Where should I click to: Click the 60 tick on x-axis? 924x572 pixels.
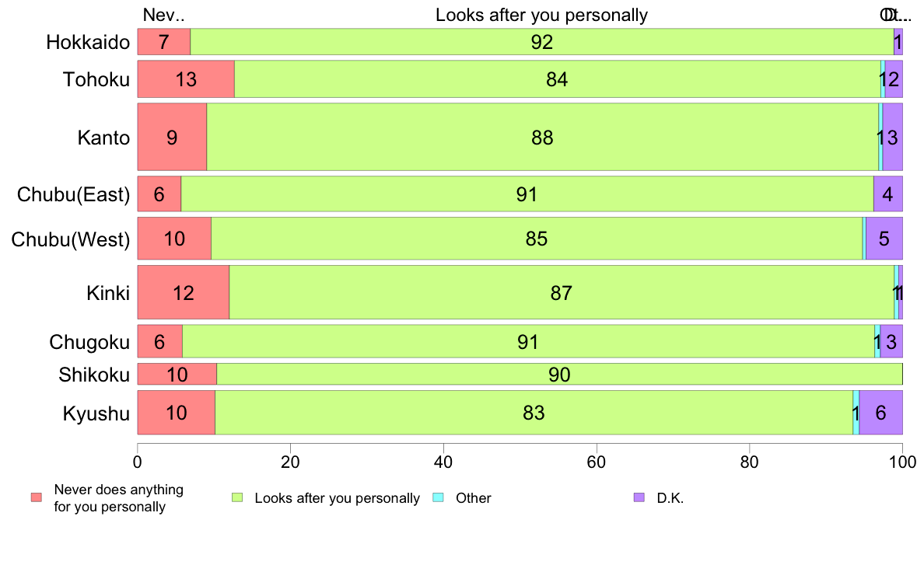point(597,462)
